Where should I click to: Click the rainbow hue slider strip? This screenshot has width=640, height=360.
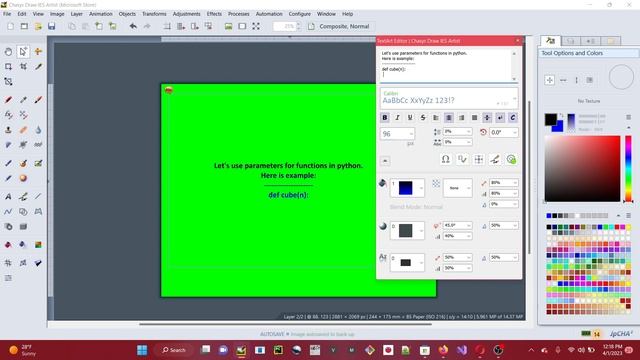point(629,168)
